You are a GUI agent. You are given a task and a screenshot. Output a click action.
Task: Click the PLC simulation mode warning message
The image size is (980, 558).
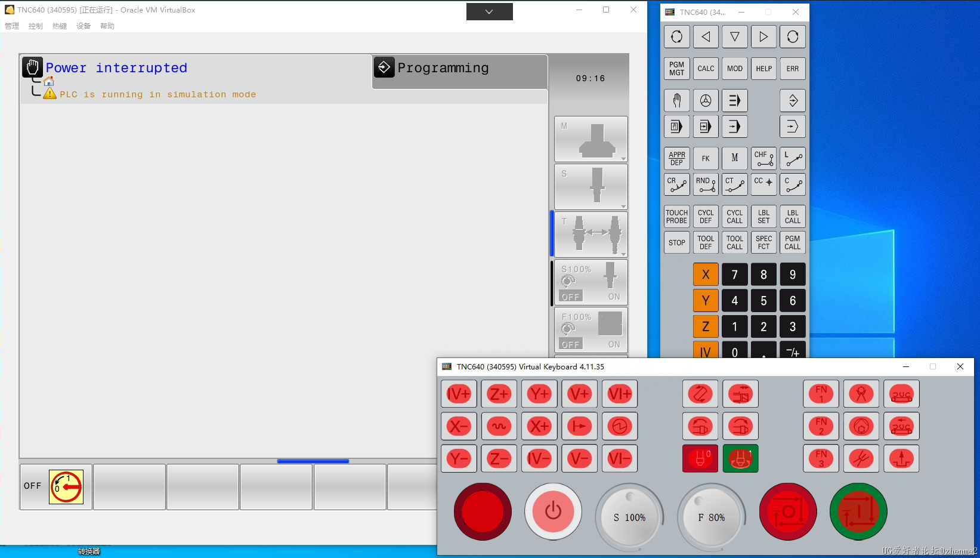tap(157, 94)
